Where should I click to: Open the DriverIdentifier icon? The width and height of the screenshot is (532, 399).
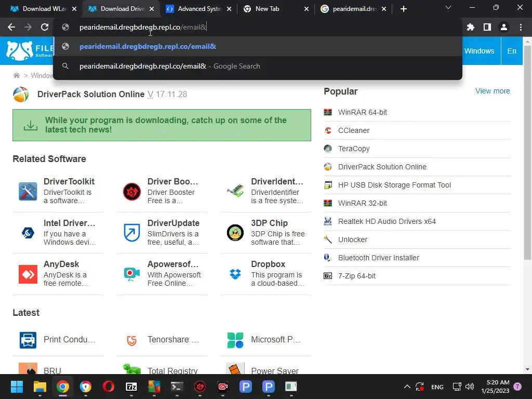coord(235,191)
